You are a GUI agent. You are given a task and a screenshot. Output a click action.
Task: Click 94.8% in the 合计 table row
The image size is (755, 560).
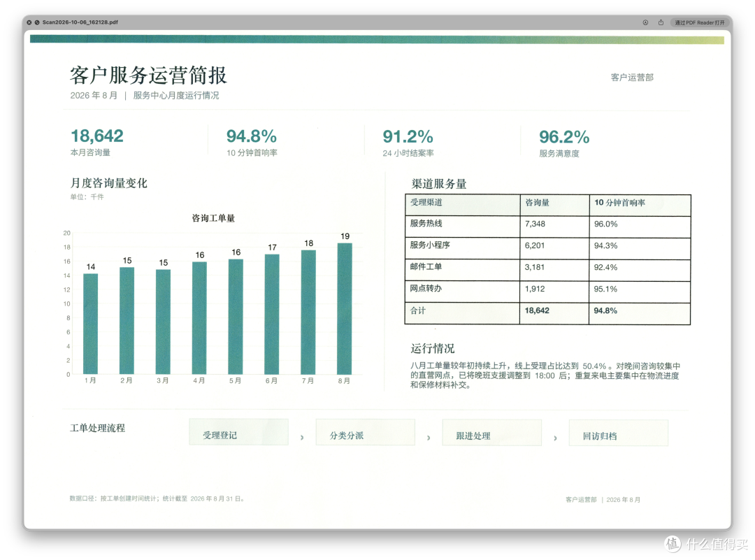[x=605, y=310]
